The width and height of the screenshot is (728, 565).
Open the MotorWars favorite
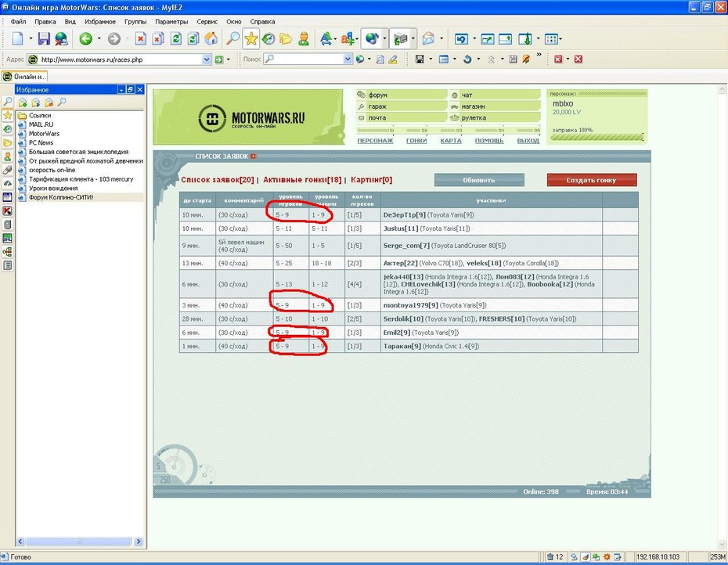(x=44, y=134)
